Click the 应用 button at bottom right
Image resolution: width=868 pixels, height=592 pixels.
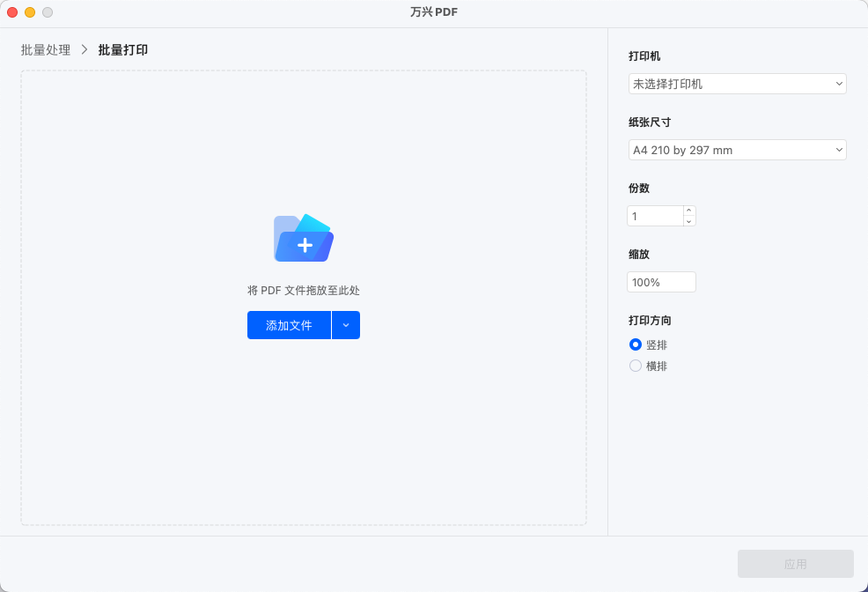795,564
